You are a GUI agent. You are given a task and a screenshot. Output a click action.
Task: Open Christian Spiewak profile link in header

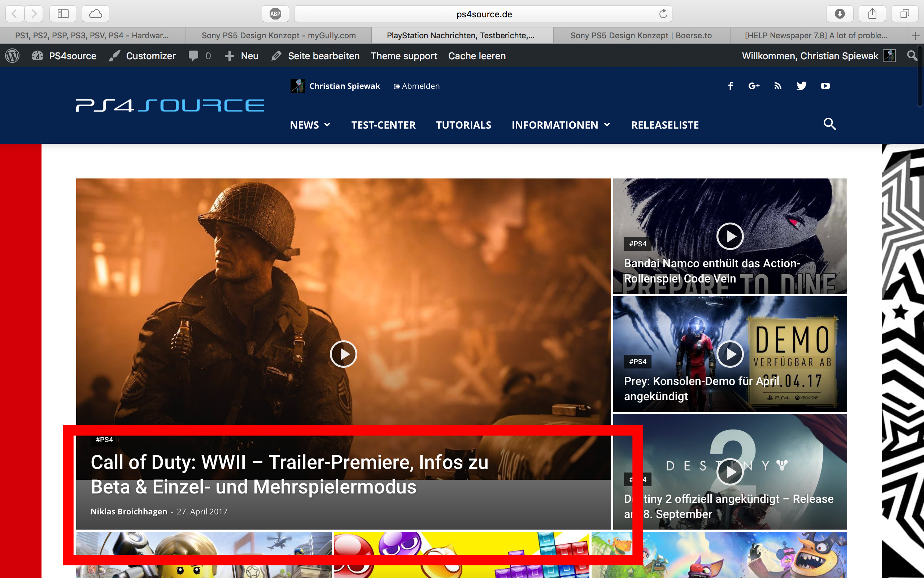pyautogui.click(x=344, y=86)
